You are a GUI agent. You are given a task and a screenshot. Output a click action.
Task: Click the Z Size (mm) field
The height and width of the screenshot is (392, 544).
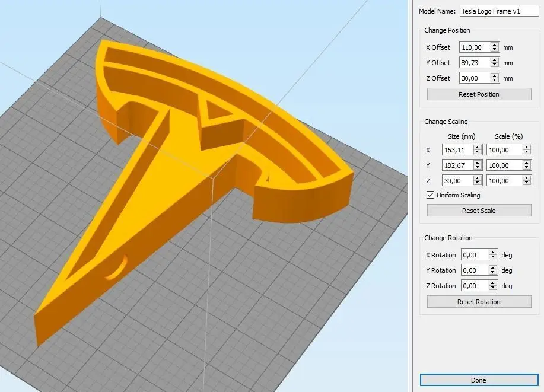(x=457, y=180)
